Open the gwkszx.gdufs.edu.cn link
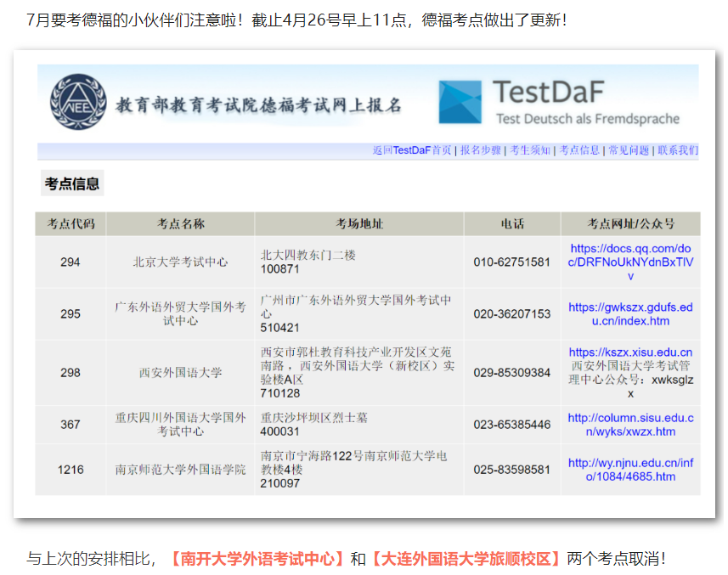The height and width of the screenshot is (575, 728). click(x=630, y=314)
